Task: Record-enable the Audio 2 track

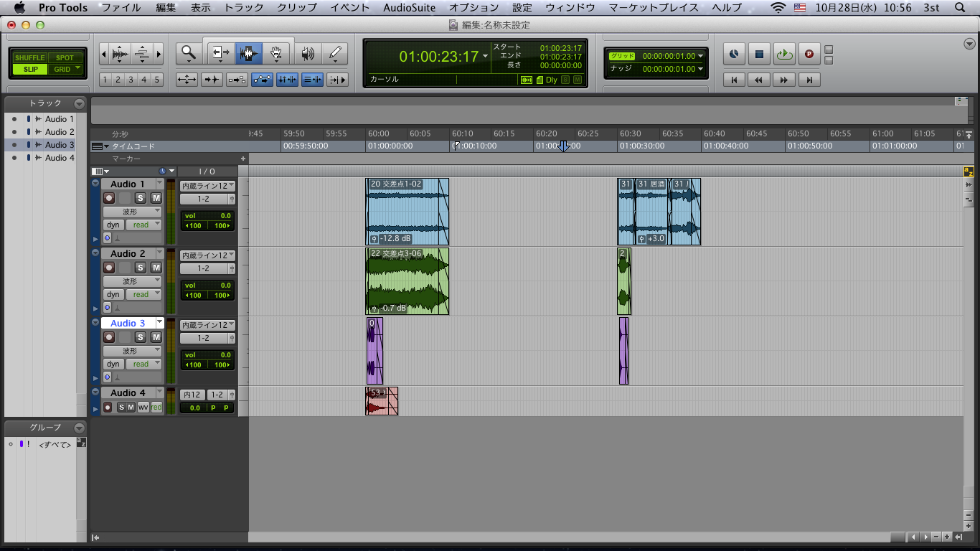Action: click(110, 268)
